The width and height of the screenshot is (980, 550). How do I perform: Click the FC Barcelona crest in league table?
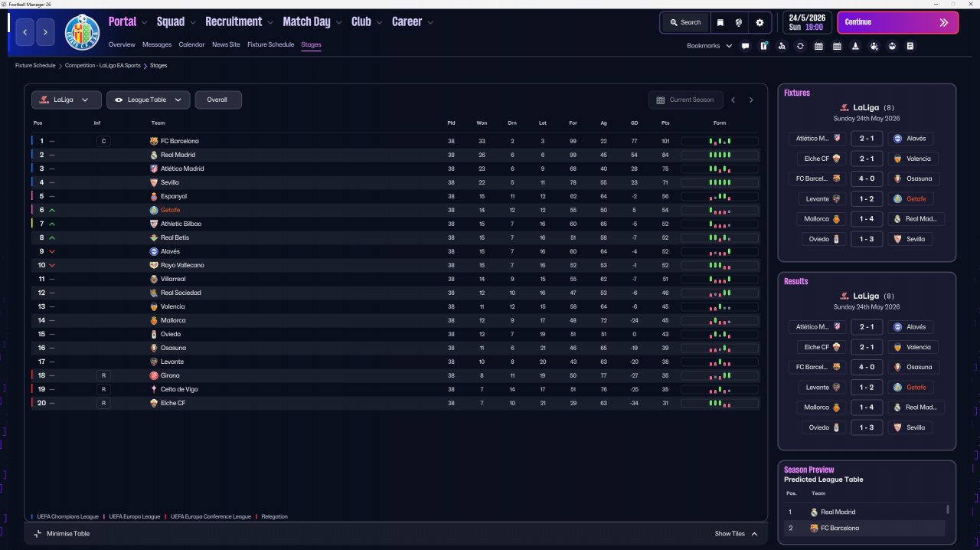point(154,141)
